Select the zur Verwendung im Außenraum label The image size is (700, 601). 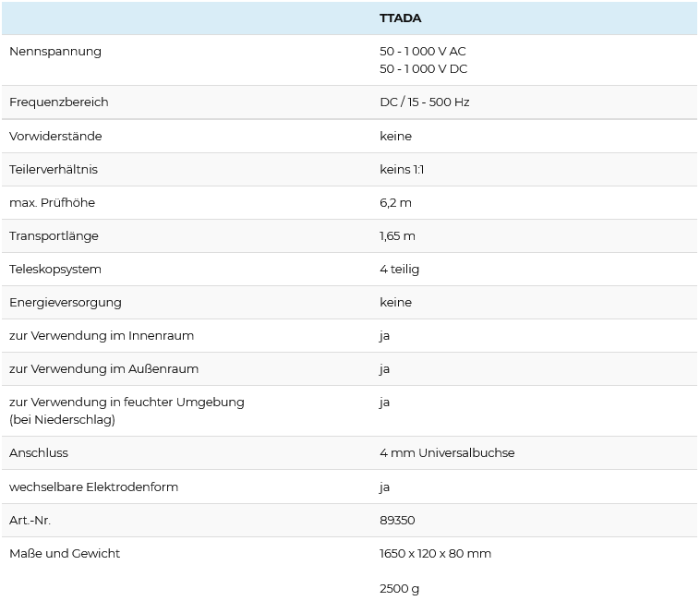103,369
